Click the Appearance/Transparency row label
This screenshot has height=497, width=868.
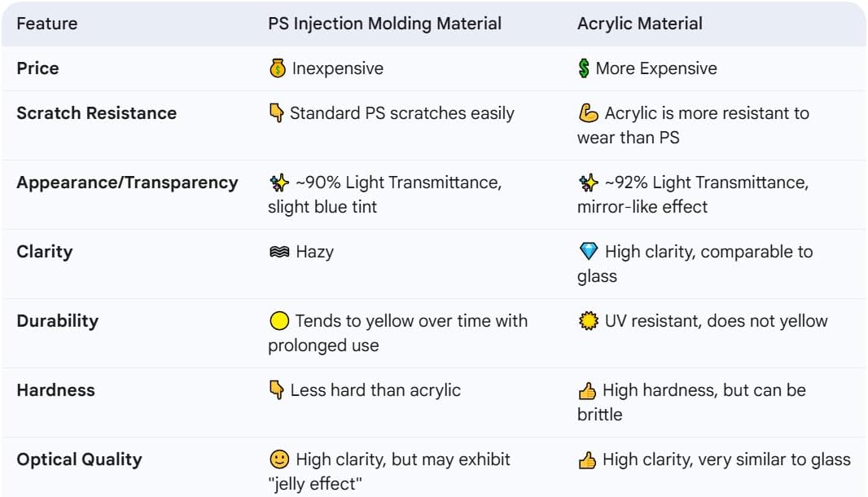pyautogui.click(x=127, y=183)
